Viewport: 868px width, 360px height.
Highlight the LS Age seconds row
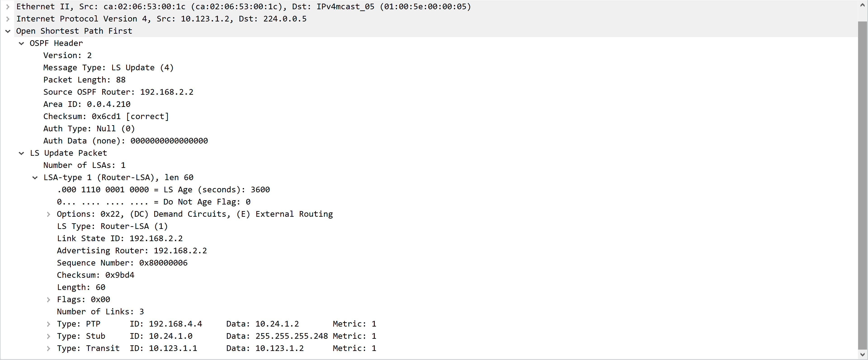[163, 190]
